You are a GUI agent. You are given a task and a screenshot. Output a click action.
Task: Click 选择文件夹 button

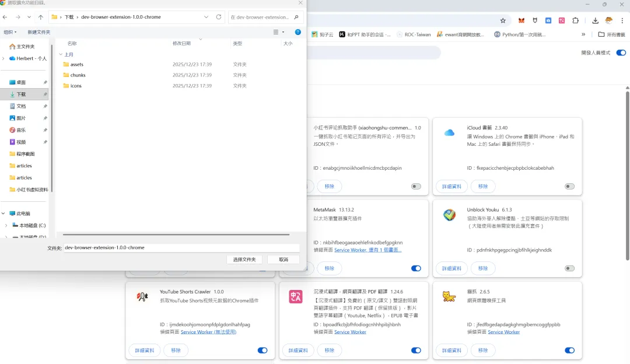click(x=244, y=260)
